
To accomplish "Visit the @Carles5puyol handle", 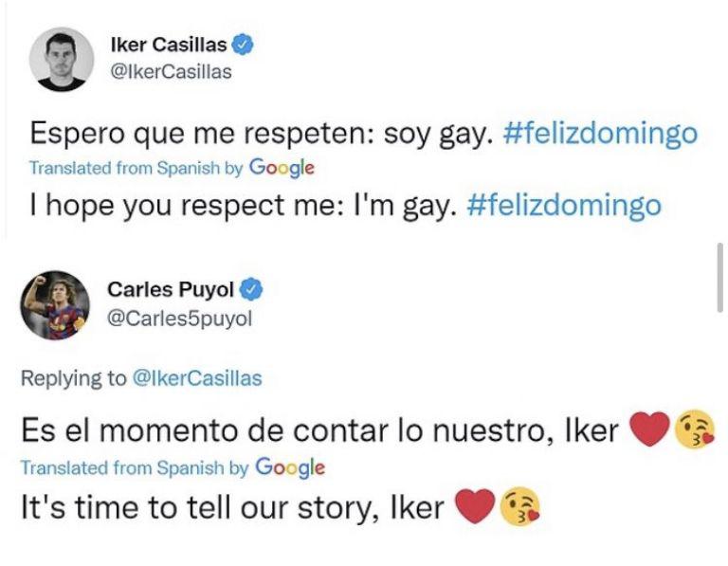I will [x=180, y=319].
